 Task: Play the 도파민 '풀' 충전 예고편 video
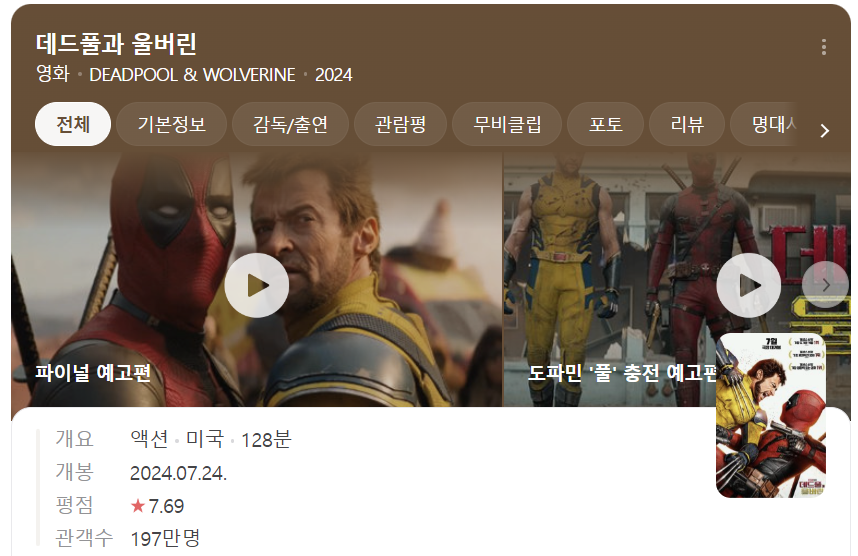(x=749, y=285)
